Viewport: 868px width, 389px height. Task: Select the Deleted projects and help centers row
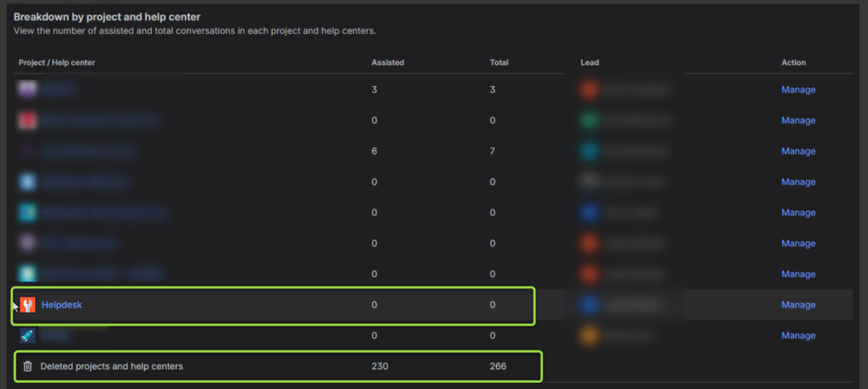tap(111, 366)
